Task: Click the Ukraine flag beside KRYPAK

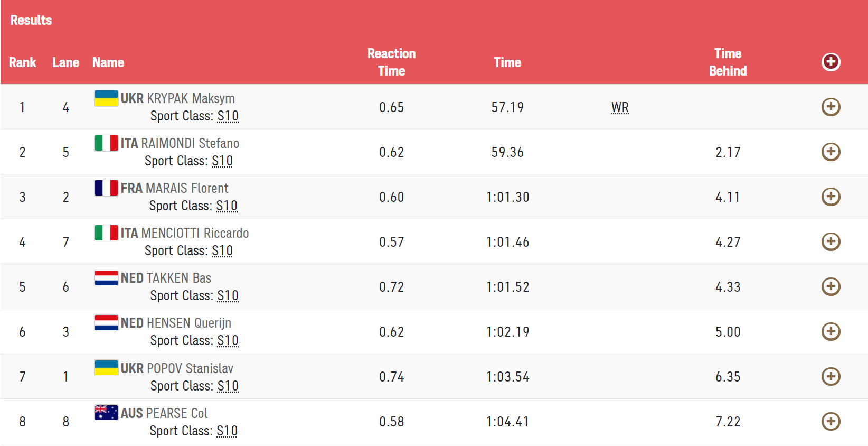Action: point(106,98)
